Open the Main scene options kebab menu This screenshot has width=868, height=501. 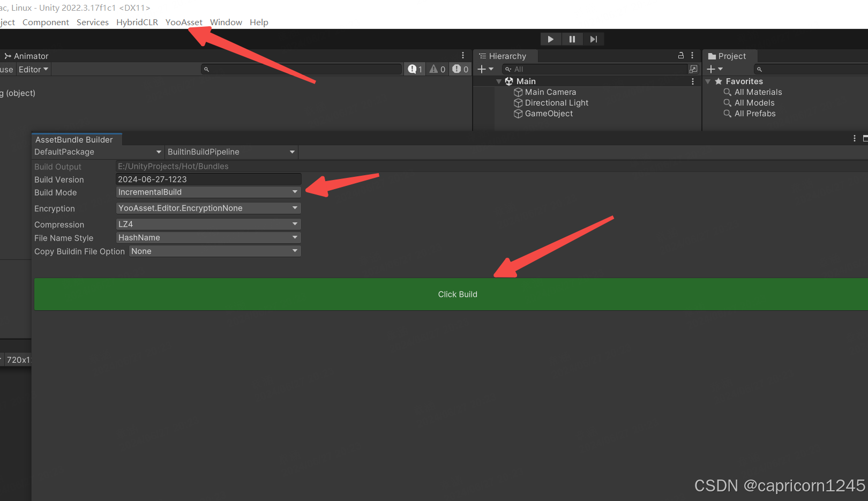[693, 81]
